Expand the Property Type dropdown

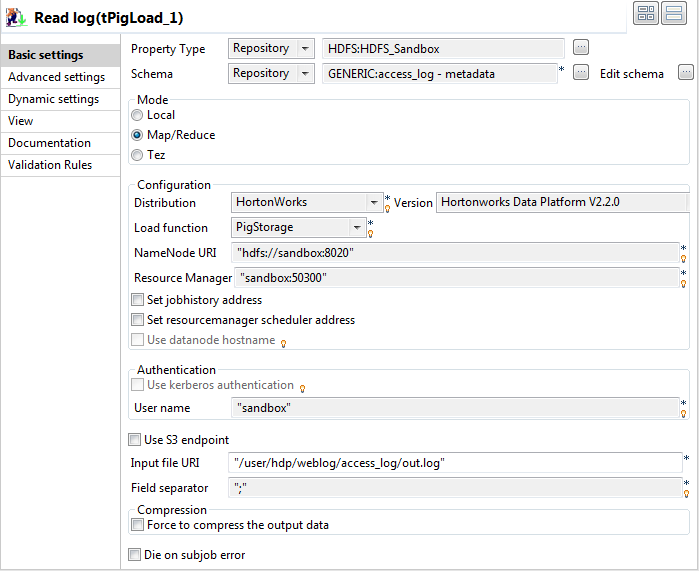tap(305, 48)
